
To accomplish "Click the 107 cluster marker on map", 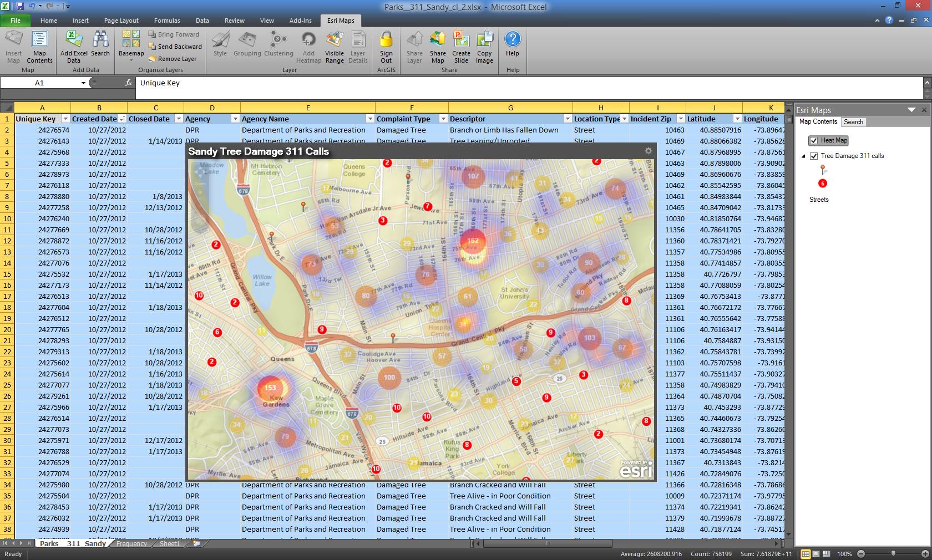I will (x=473, y=176).
